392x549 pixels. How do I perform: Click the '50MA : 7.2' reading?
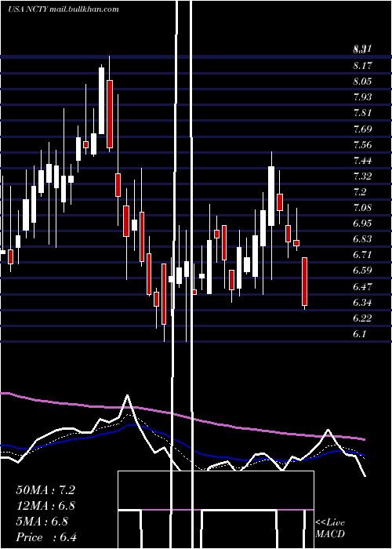point(45,490)
